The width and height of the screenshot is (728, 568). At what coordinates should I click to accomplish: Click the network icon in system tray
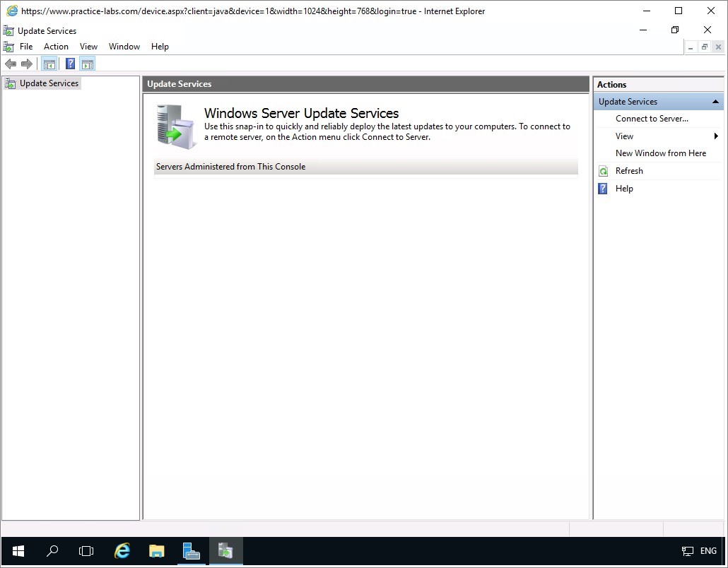(687, 551)
